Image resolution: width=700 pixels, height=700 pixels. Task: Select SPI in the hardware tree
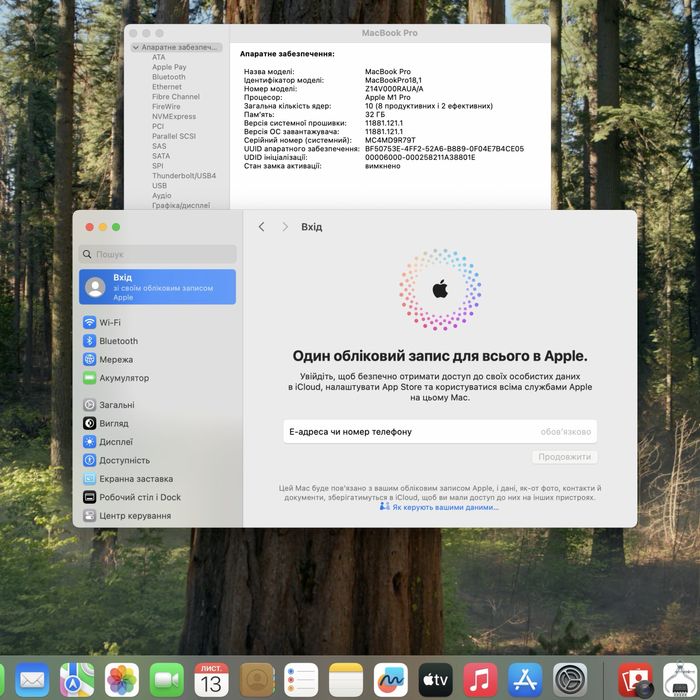(158, 166)
